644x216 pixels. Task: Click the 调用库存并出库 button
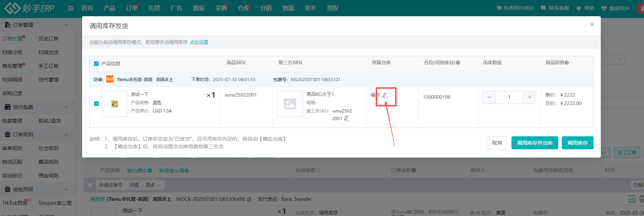[535, 143]
